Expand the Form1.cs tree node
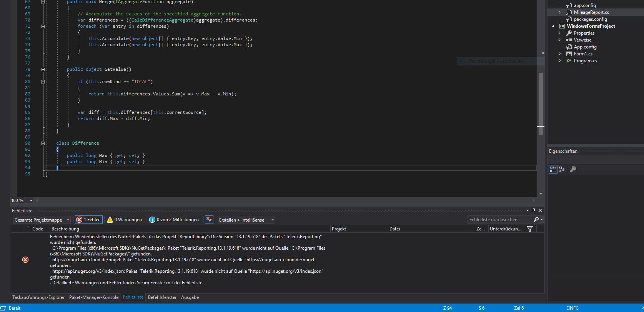This screenshot has width=644, height=312. (x=560, y=54)
